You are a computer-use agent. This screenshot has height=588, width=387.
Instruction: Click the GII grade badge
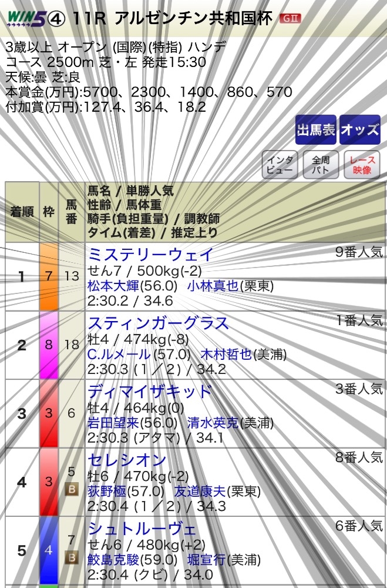tap(290, 18)
